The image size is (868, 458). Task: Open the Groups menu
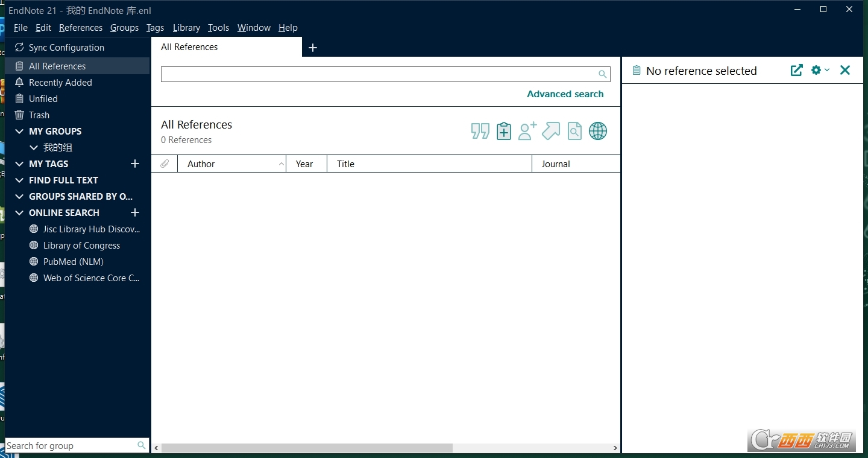pyautogui.click(x=124, y=28)
